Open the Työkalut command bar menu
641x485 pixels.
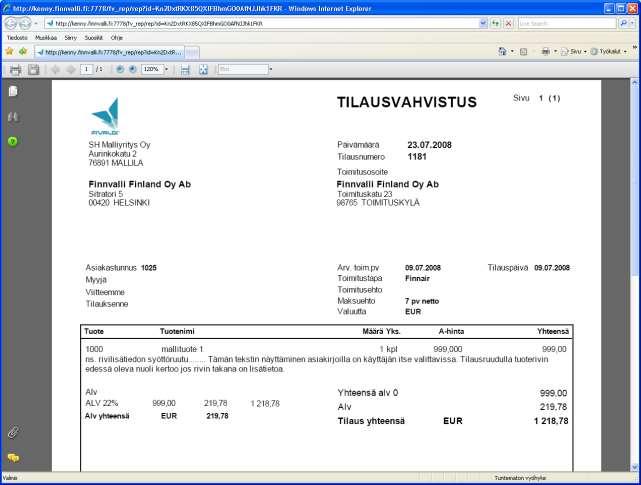(x=608, y=52)
